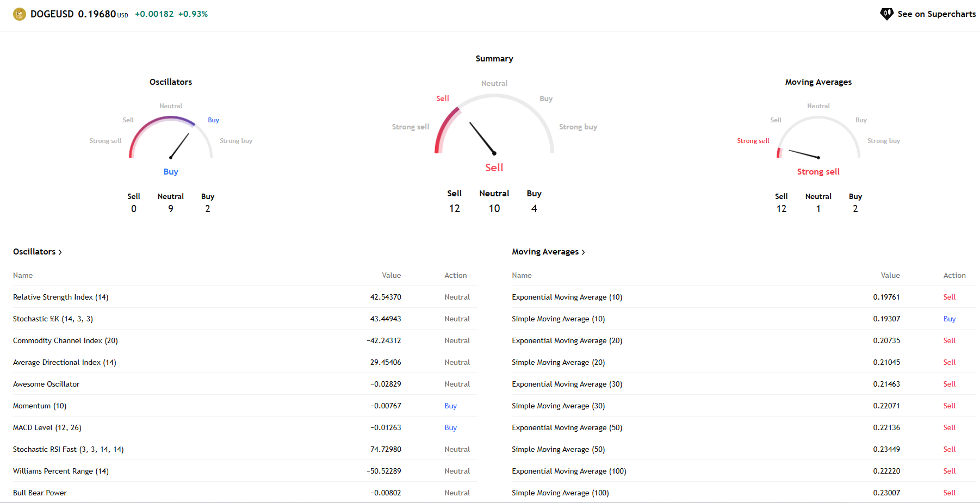Select the Relative Strength Index (14) row
The height and width of the screenshot is (503, 980).
pyautogui.click(x=61, y=297)
